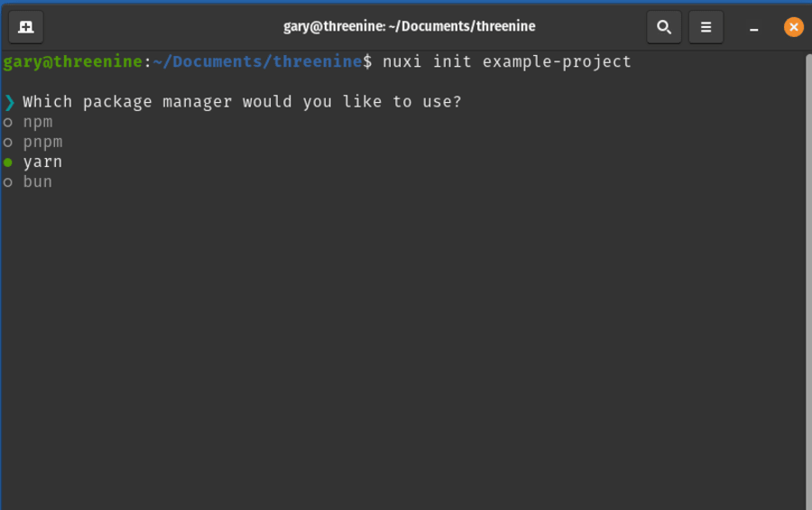Click the nuxi init example-project command
The image size is (812, 510).
(506, 62)
